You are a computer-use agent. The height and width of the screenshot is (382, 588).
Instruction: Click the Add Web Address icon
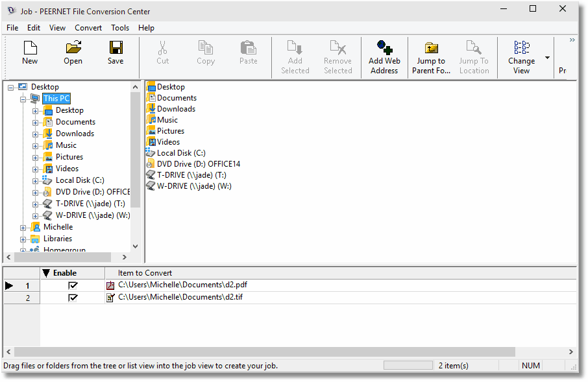click(x=385, y=47)
